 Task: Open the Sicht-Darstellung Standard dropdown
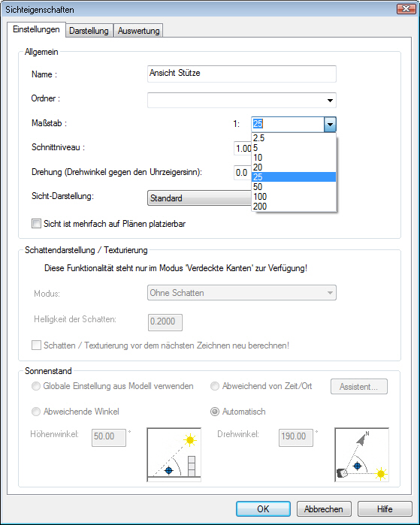(x=199, y=198)
